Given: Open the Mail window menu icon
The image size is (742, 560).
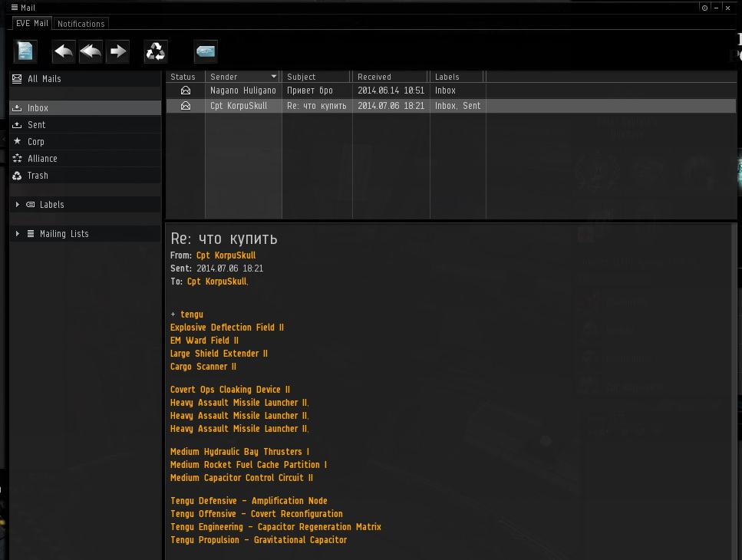Looking at the screenshot, I should pos(15,8).
